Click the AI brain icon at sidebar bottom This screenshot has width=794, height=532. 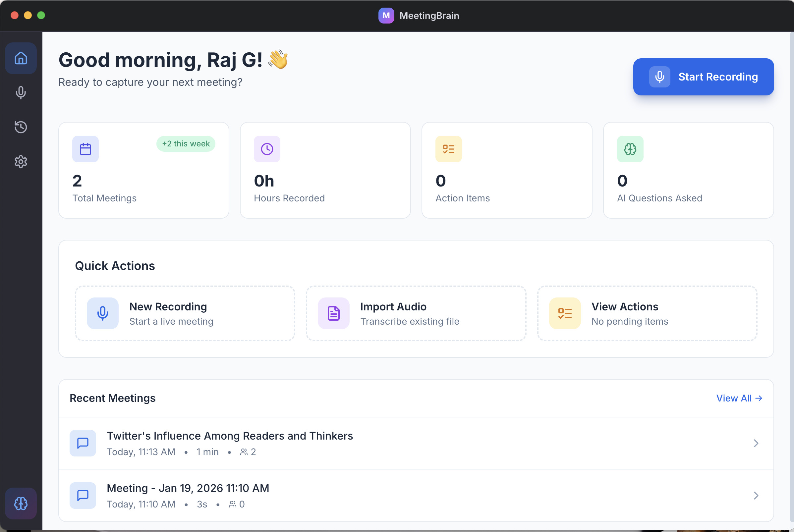[x=21, y=503]
